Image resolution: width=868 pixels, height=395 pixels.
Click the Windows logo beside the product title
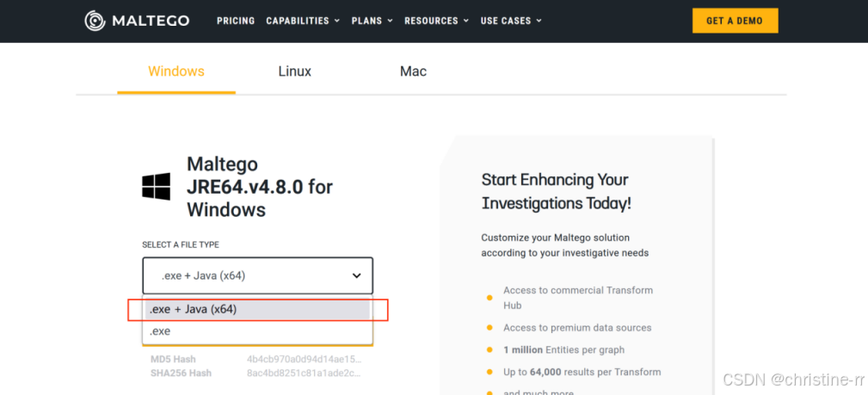click(156, 186)
